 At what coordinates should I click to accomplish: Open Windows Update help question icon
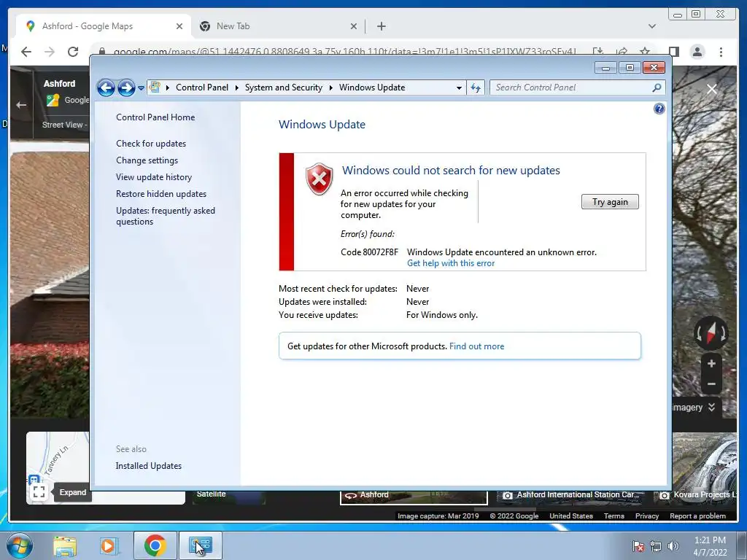(659, 109)
